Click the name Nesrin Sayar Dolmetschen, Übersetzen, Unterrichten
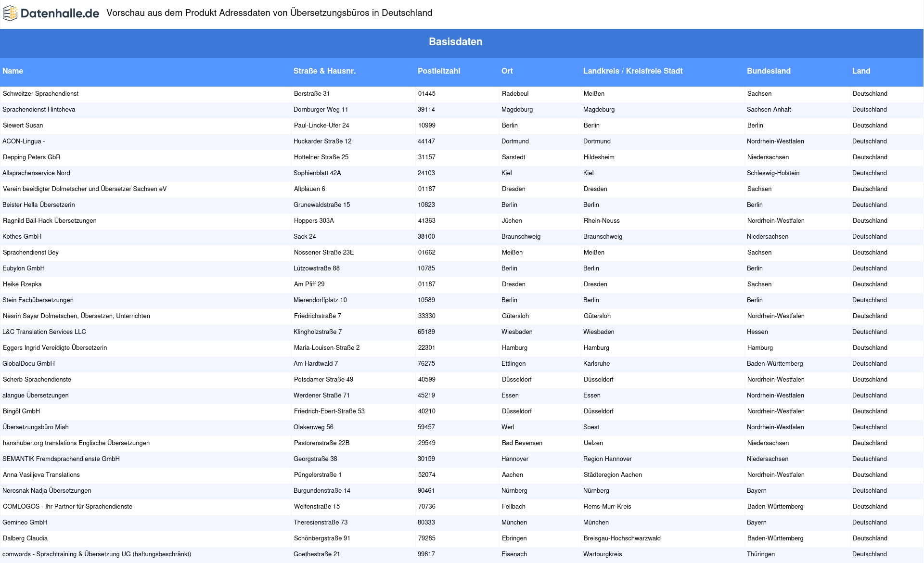The image size is (924, 563). [x=77, y=316]
